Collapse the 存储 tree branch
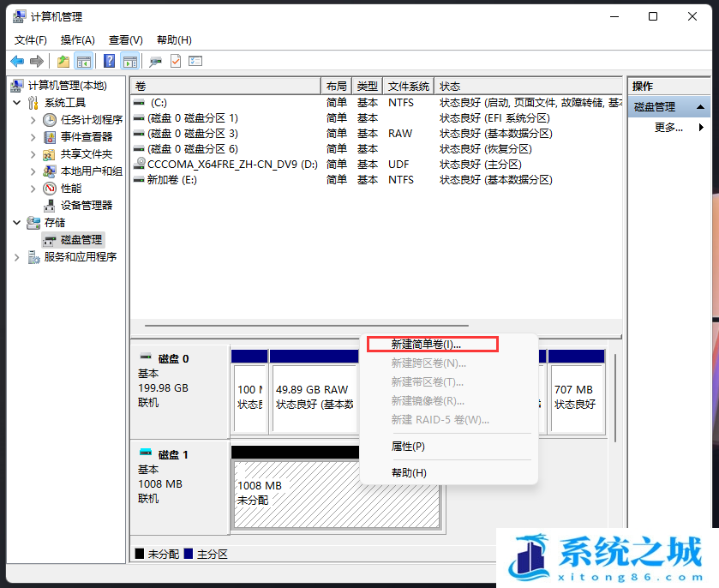This screenshot has height=588, width=719. 17,223
